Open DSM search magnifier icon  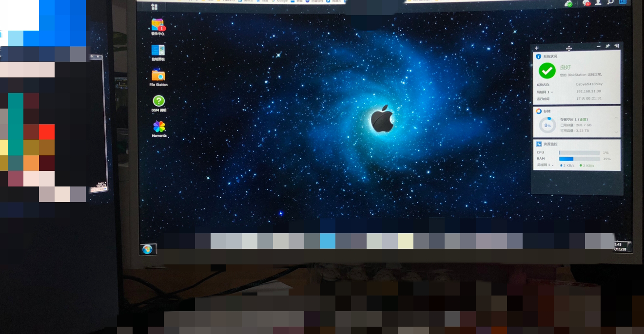[x=610, y=2]
